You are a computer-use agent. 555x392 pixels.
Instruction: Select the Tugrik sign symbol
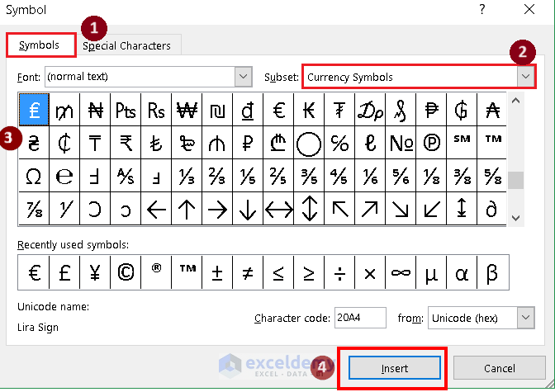[x=339, y=110]
